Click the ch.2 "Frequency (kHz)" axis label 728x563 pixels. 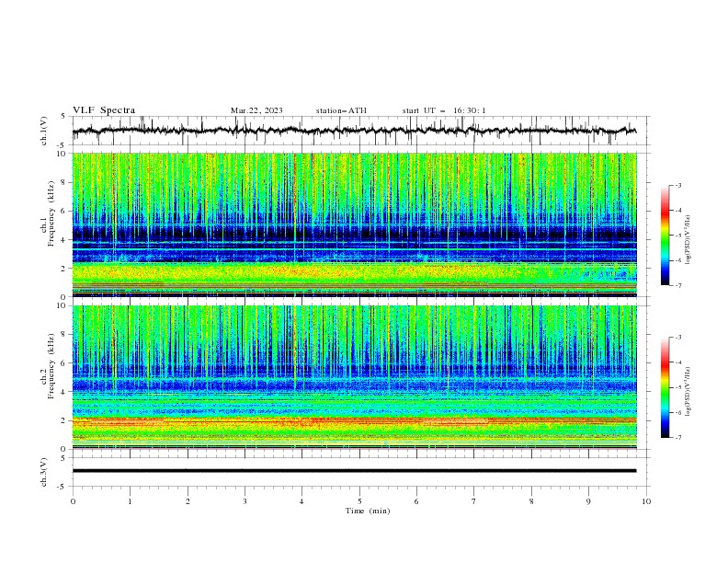[x=51, y=365]
